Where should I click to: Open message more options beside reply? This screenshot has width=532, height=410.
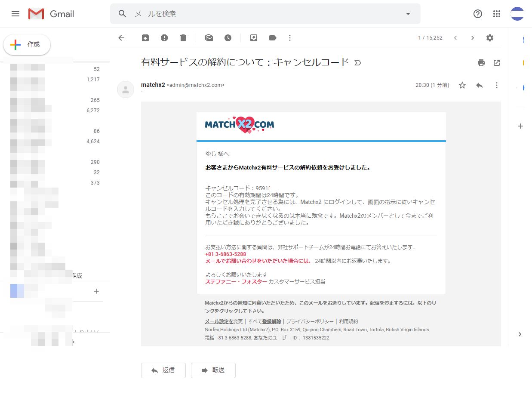coord(497,85)
